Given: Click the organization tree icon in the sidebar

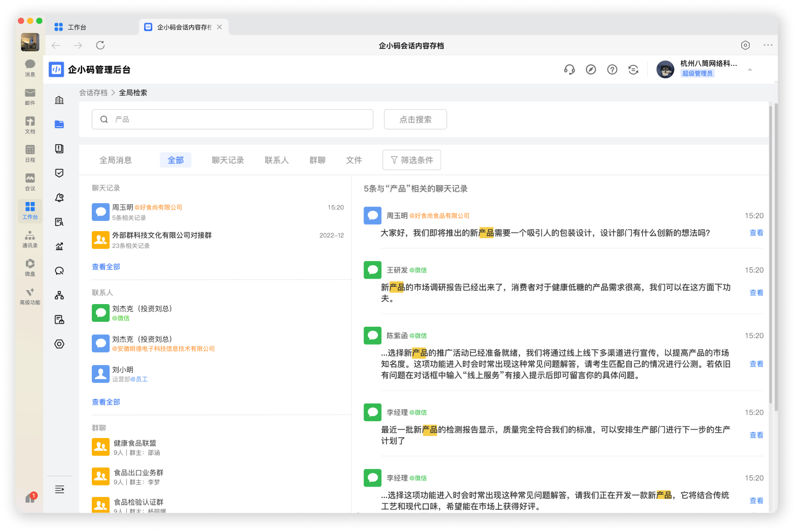Looking at the screenshot, I should point(59,295).
